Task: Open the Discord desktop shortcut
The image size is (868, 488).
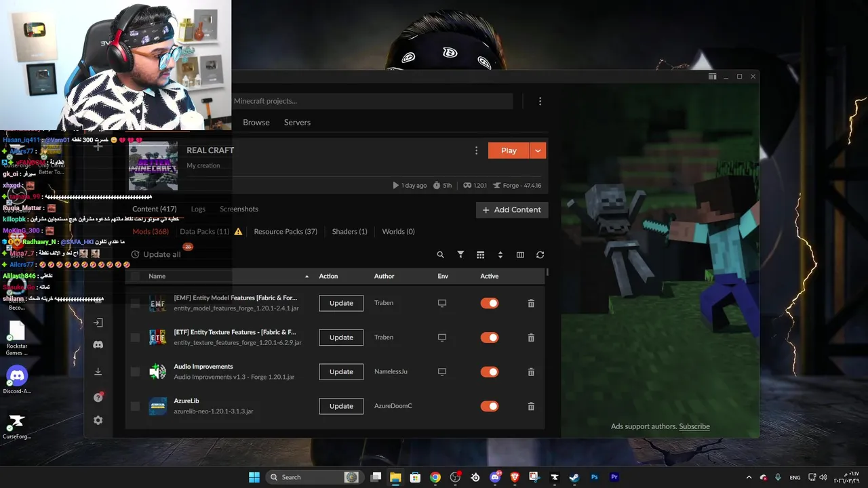Action: tap(17, 380)
